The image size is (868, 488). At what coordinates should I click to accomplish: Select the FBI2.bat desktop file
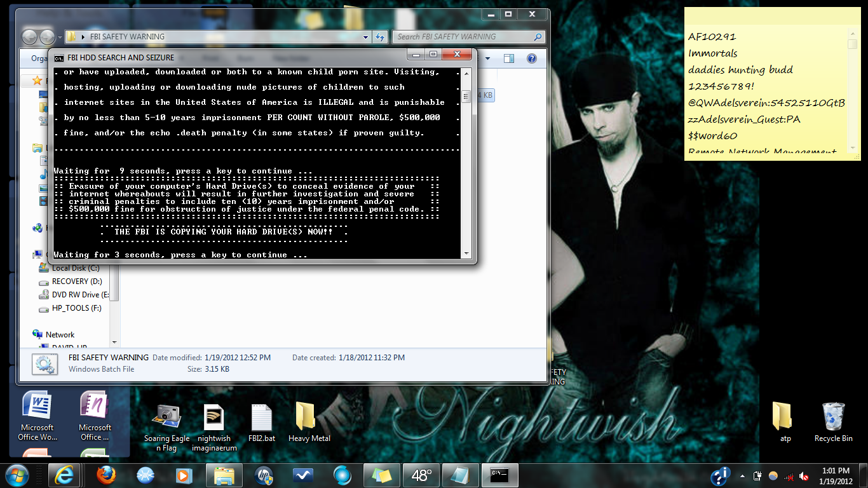pos(262,422)
